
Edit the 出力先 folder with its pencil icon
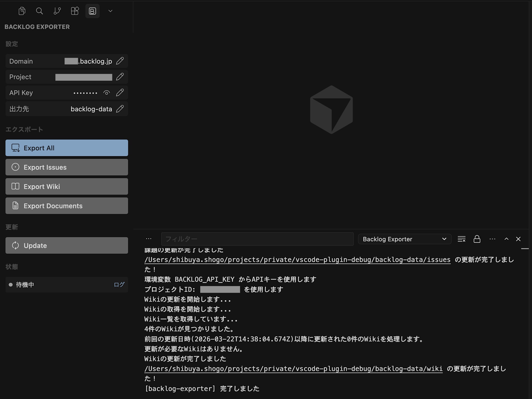(120, 109)
